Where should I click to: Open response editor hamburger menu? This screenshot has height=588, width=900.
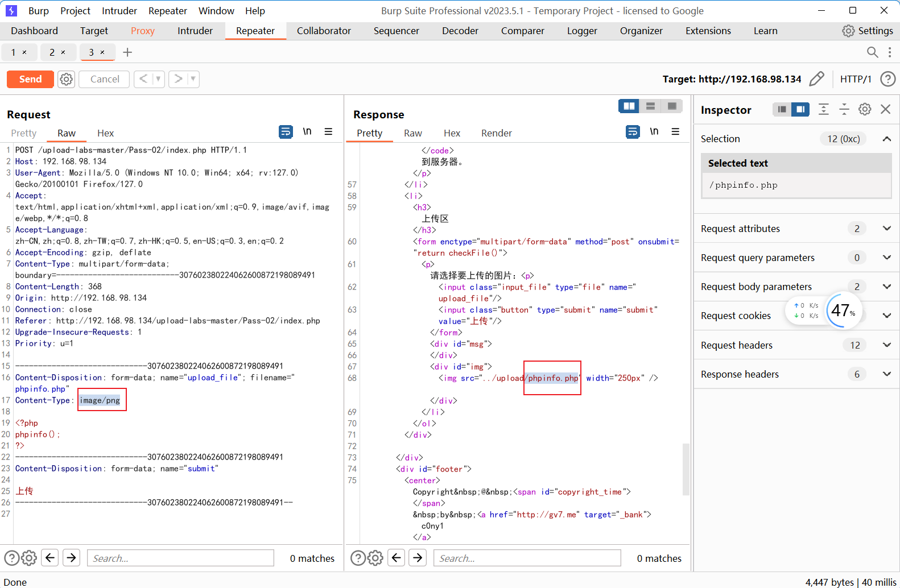pos(675,131)
